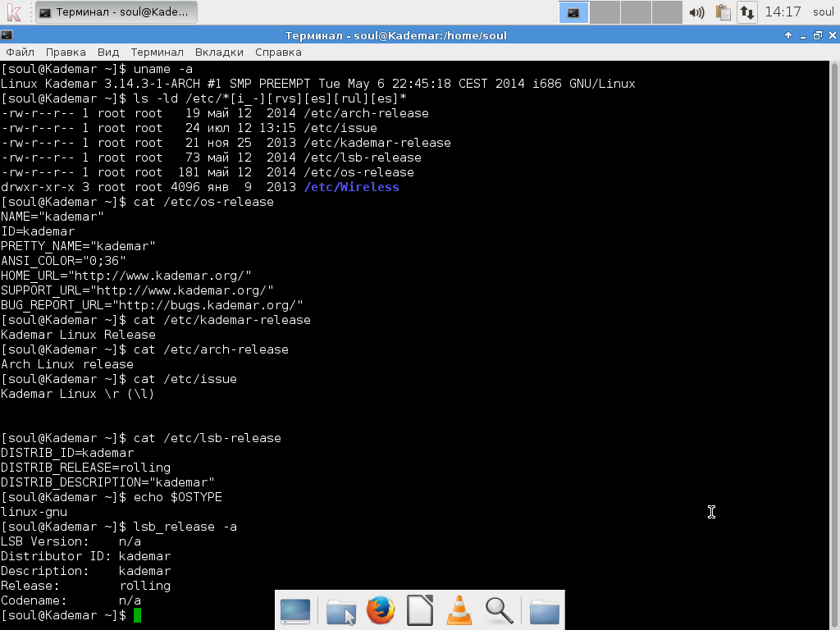Click the blue /etc/Wireless directory text
The width and height of the screenshot is (840, 630).
pos(351,187)
